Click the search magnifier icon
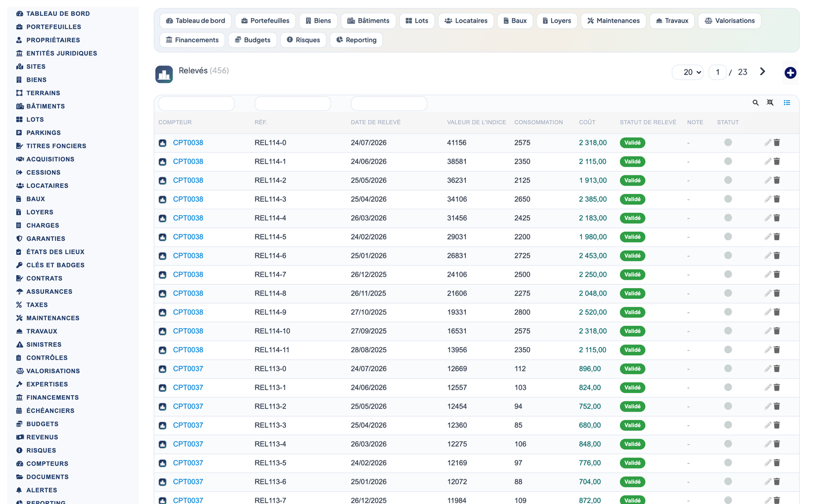The width and height of the screenshot is (815, 504). click(x=755, y=103)
